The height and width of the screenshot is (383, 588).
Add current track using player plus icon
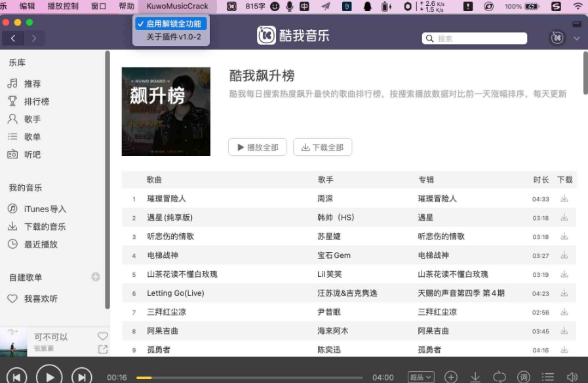[451, 377]
